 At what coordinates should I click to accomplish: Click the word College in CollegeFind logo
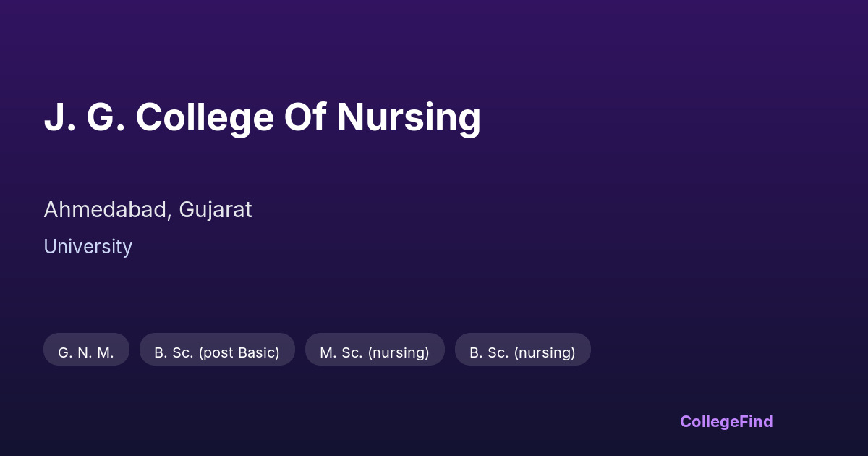point(710,421)
